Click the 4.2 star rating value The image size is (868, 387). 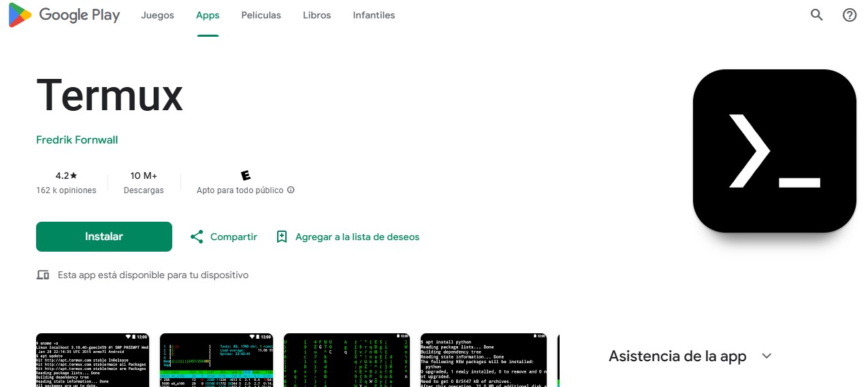[x=66, y=175]
